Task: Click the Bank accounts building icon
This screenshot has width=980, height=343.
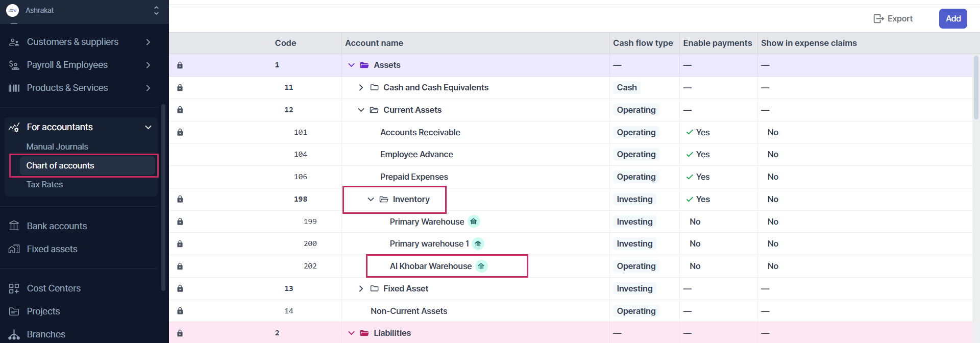Action: 14,226
